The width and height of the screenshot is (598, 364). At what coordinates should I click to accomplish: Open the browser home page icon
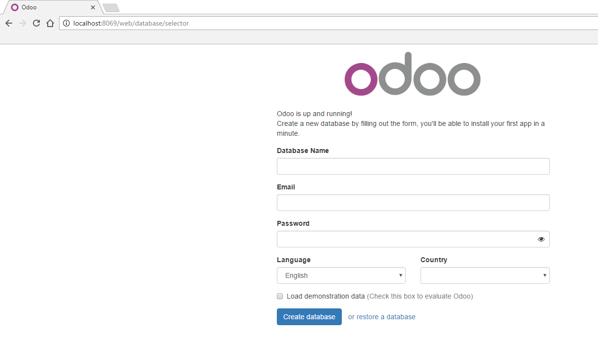point(50,23)
